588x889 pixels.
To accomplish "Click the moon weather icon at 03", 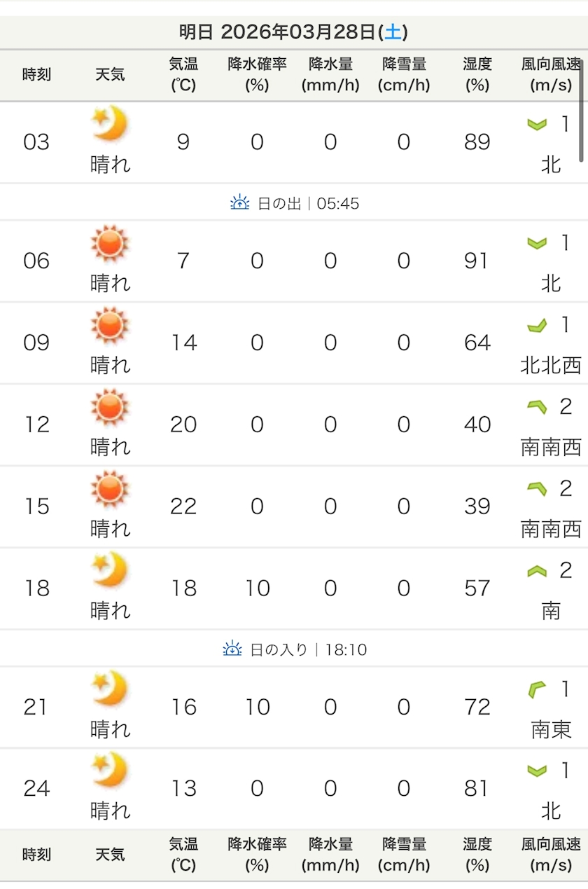I will [x=110, y=124].
